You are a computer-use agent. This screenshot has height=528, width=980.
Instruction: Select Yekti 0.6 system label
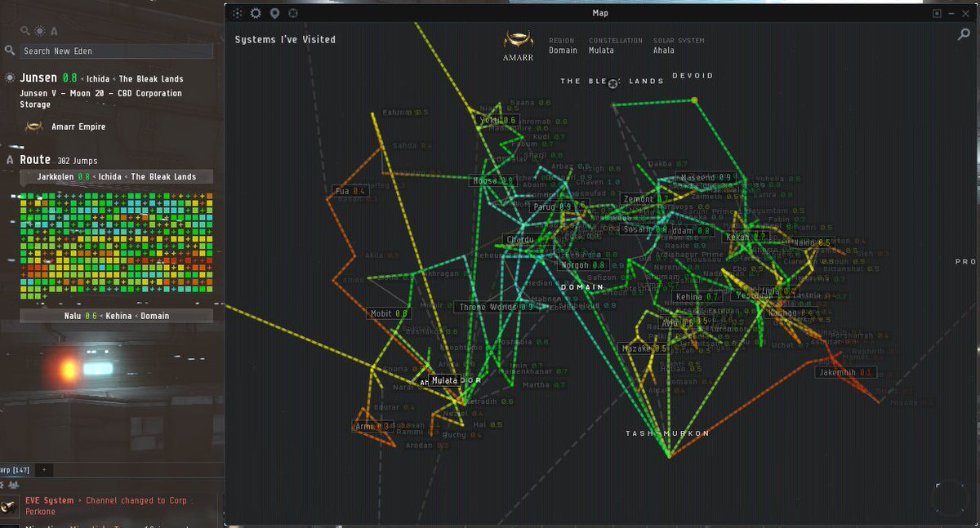[x=497, y=120]
